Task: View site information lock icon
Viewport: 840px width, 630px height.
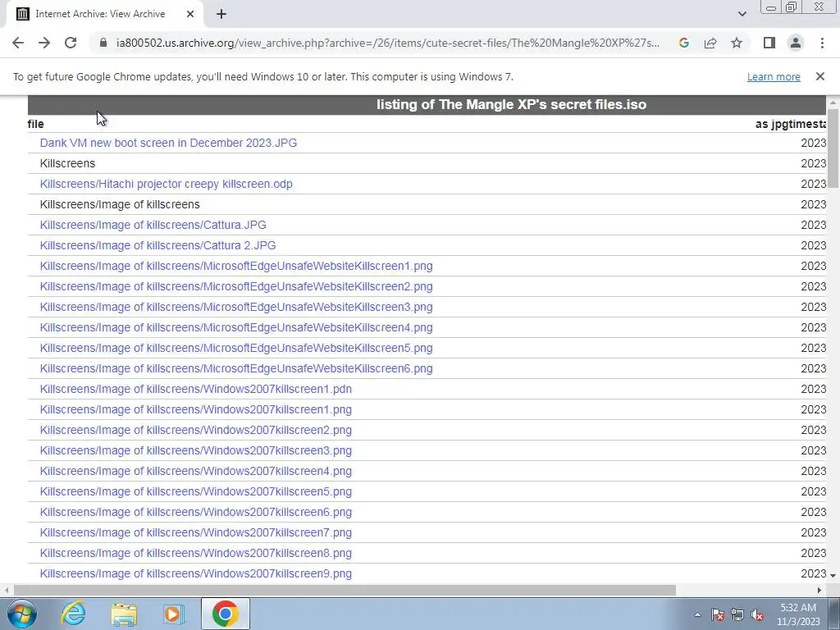Action: pos(103,43)
